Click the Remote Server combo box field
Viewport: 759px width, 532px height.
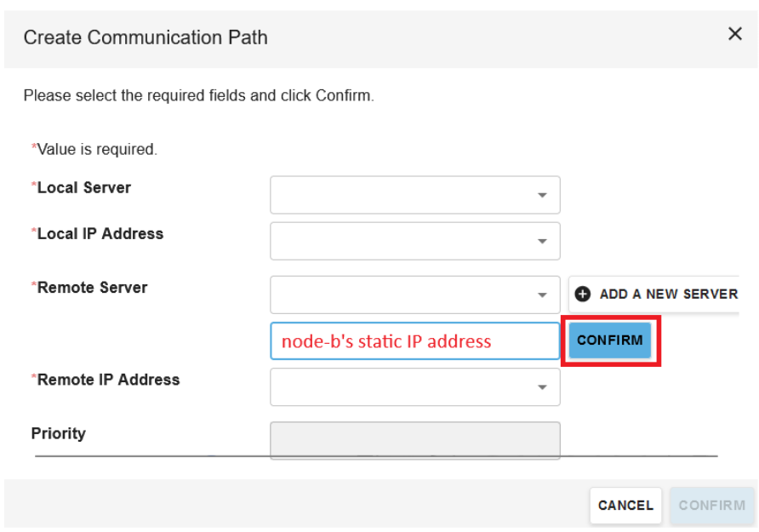[400, 295]
